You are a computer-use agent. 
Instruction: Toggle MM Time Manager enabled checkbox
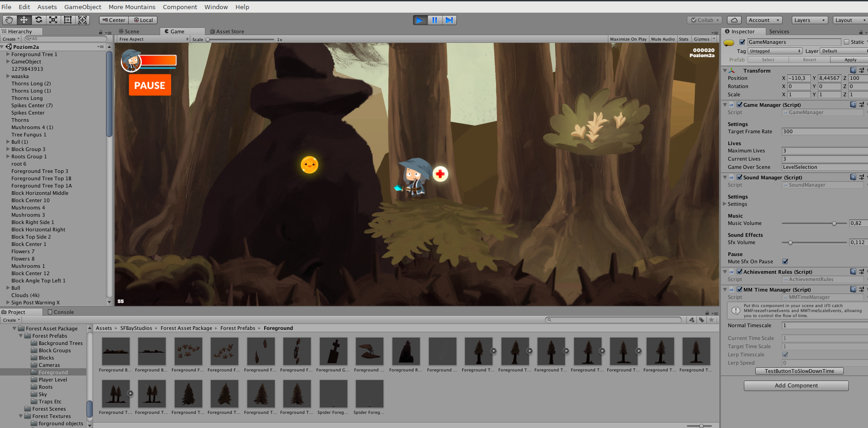point(739,289)
